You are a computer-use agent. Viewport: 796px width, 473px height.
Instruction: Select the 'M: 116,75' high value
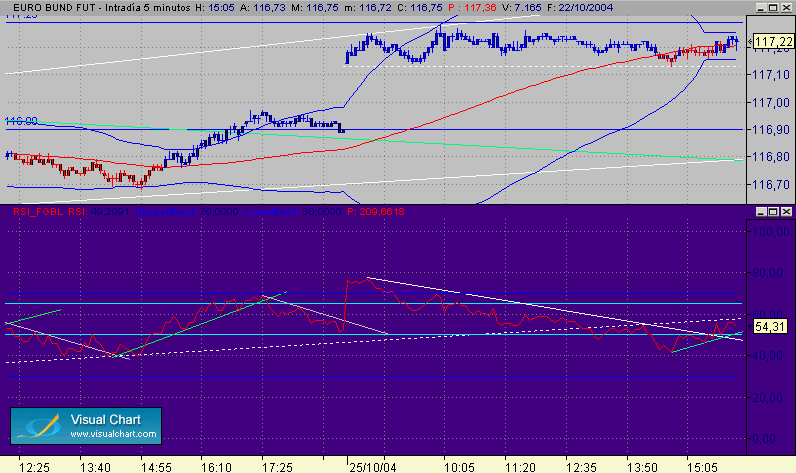[315, 8]
